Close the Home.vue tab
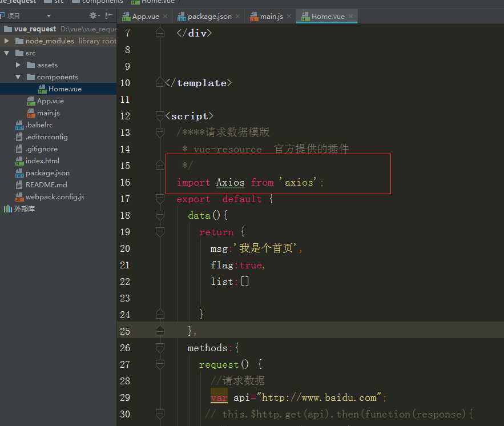 point(350,16)
